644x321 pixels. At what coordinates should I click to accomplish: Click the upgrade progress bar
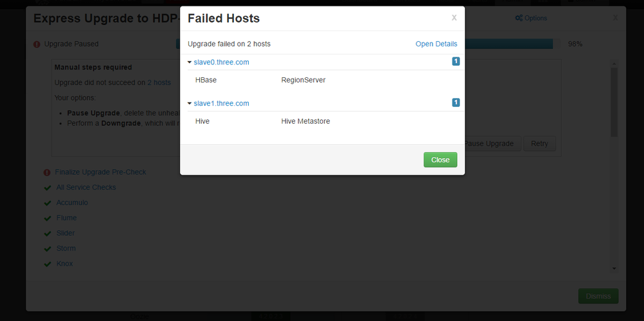pos(508,44)
